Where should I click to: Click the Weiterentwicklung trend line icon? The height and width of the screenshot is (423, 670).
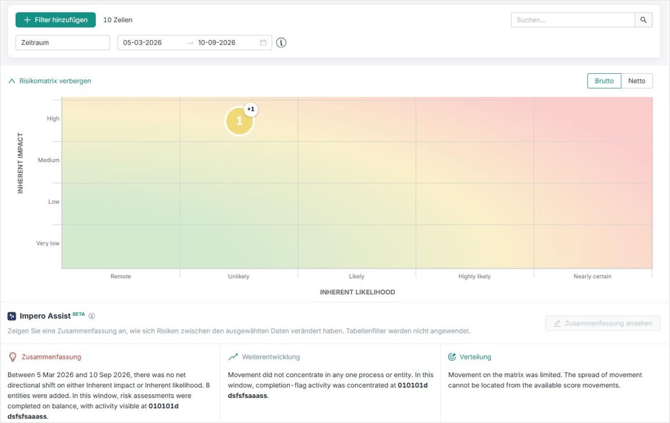[233, 357]
